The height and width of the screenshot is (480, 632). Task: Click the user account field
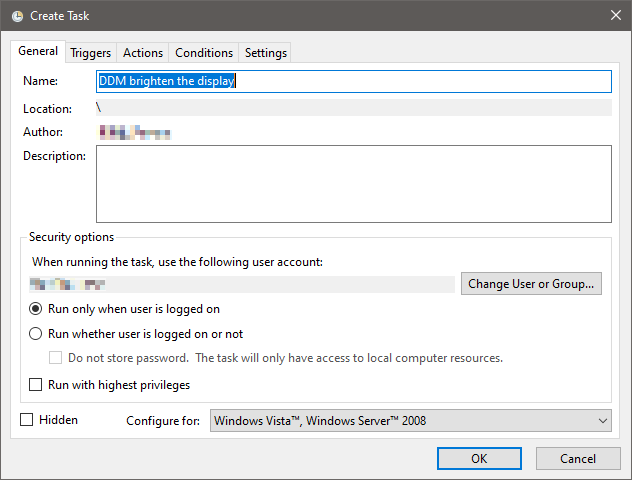[242, 285]
